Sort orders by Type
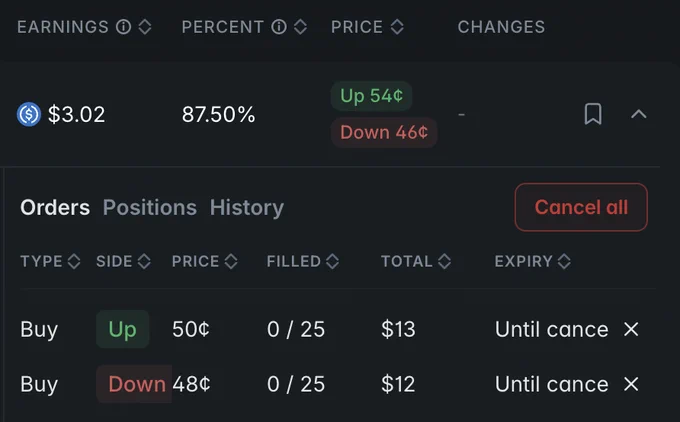The width and height of the screenshot is (680, 422). [x=74, y=261]
